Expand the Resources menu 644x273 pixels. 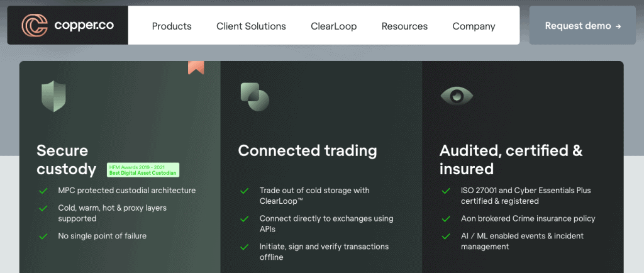click(404, 26)
